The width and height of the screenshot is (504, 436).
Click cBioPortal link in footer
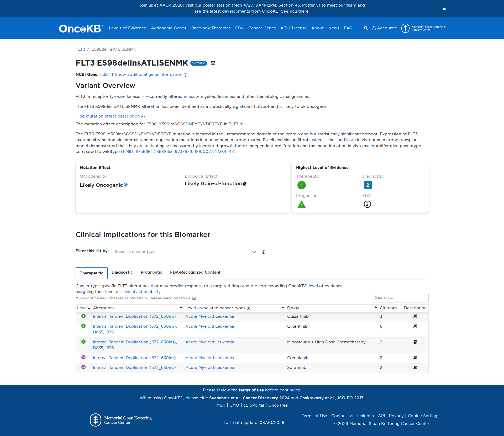pos(254,405)
